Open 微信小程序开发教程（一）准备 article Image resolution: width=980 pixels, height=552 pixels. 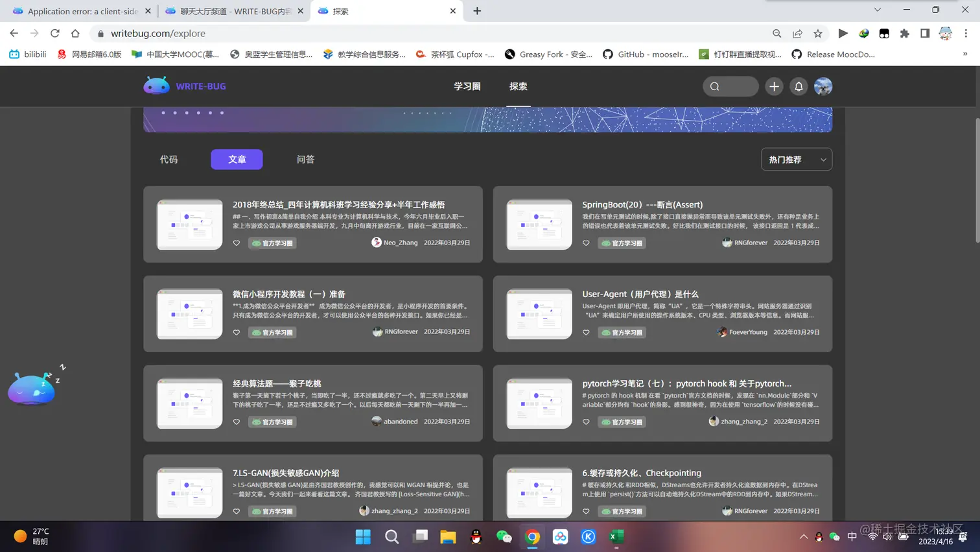tap(289, 294)
